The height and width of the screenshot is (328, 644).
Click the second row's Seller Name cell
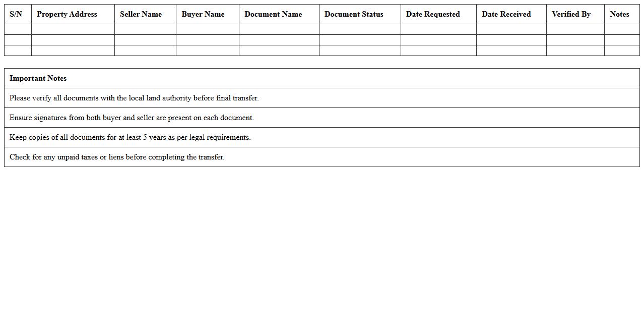pos(145,40)
